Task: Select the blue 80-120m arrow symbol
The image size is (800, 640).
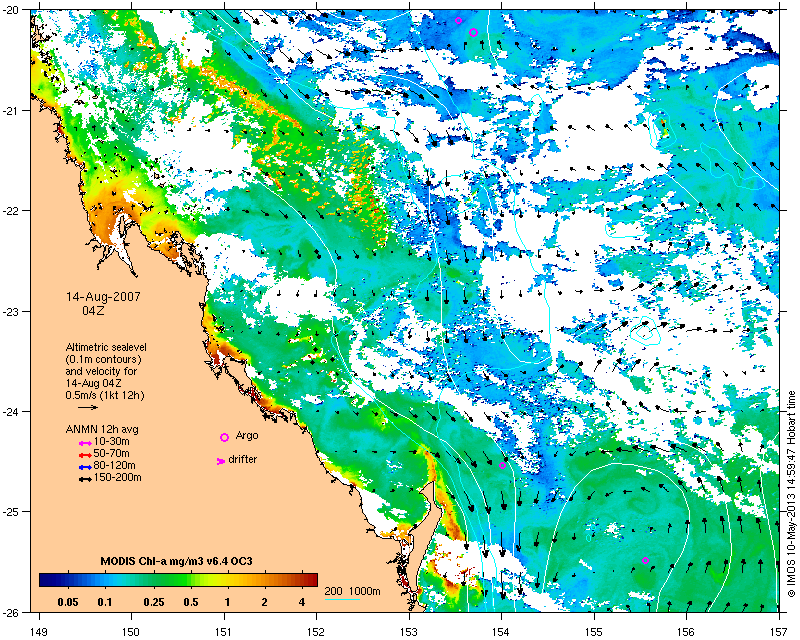Action: [x=85, y=467]
